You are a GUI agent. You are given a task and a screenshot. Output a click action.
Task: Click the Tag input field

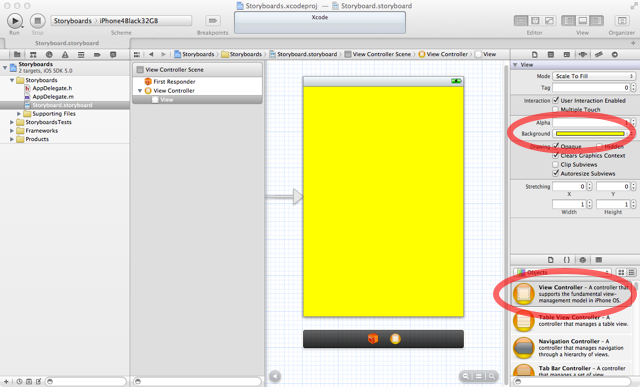coord(591,87)
